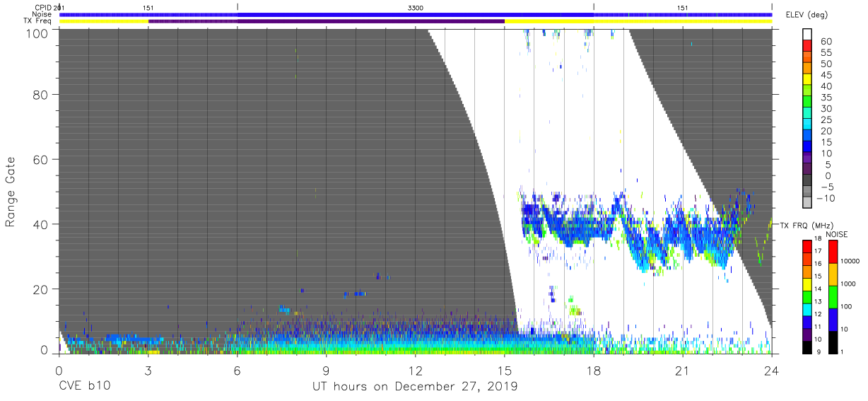Click the TX FRQ scale label '14'
This screenshot has height=401, width=868.
[818, 289]
